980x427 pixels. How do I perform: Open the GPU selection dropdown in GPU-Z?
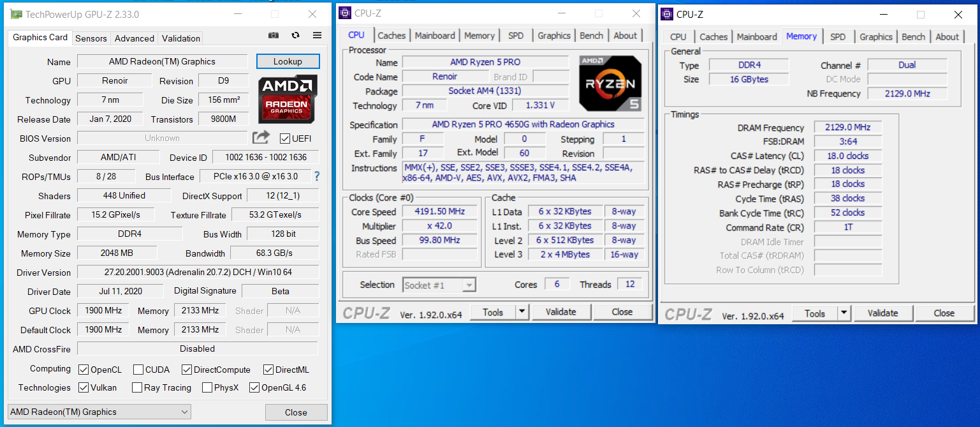pyautogui.click(x=99, y=412)
